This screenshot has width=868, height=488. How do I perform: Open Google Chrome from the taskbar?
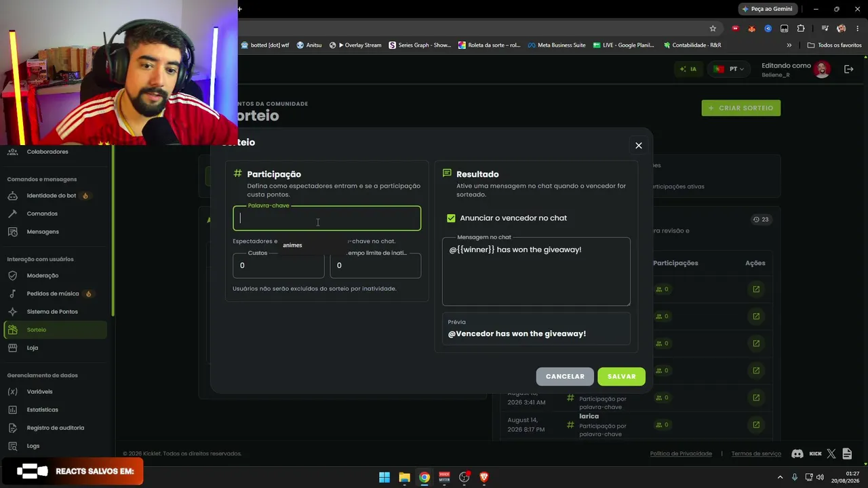(424, 477)
